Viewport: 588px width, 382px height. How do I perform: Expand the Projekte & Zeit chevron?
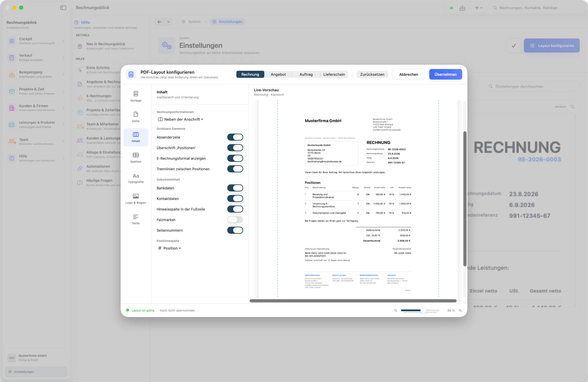click(64, 91)
